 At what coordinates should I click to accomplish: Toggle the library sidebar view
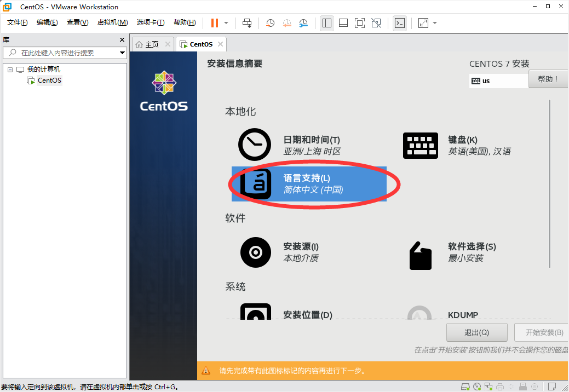[326, 23]
